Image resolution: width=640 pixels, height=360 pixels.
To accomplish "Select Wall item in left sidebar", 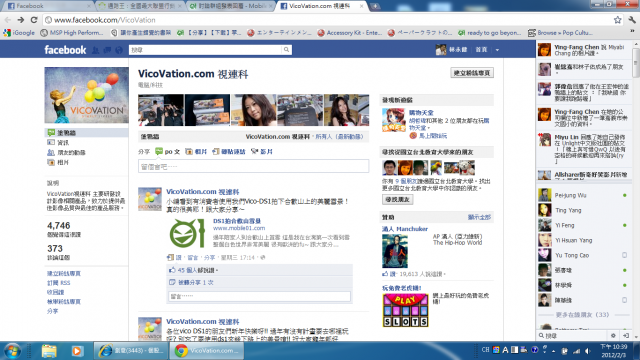I will (x=86, y=133).
